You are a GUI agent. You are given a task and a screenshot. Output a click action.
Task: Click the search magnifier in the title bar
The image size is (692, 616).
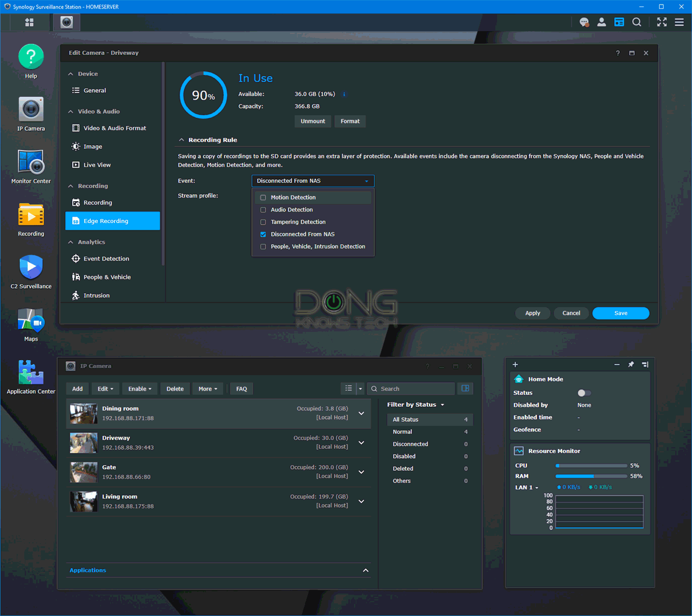pos(637,22)
